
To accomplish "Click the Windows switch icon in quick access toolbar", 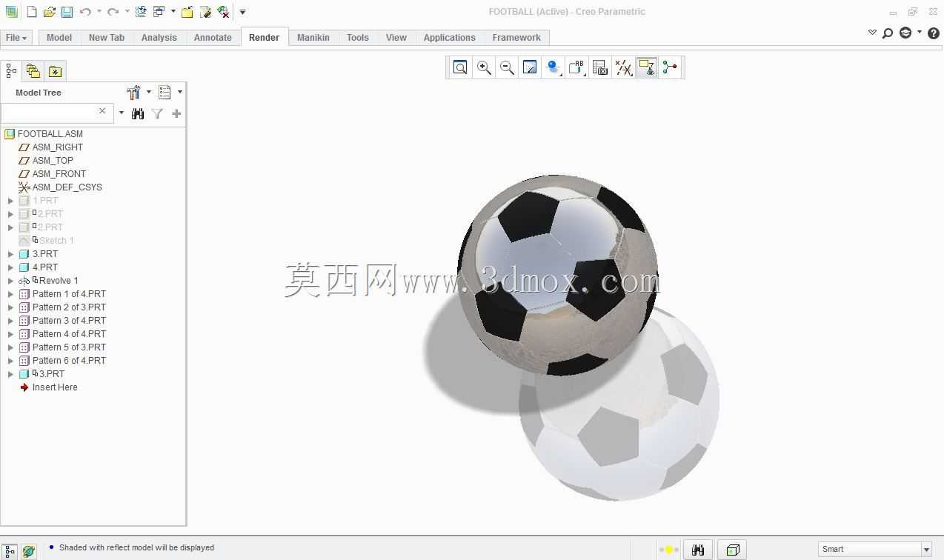I will click(159, 12).
